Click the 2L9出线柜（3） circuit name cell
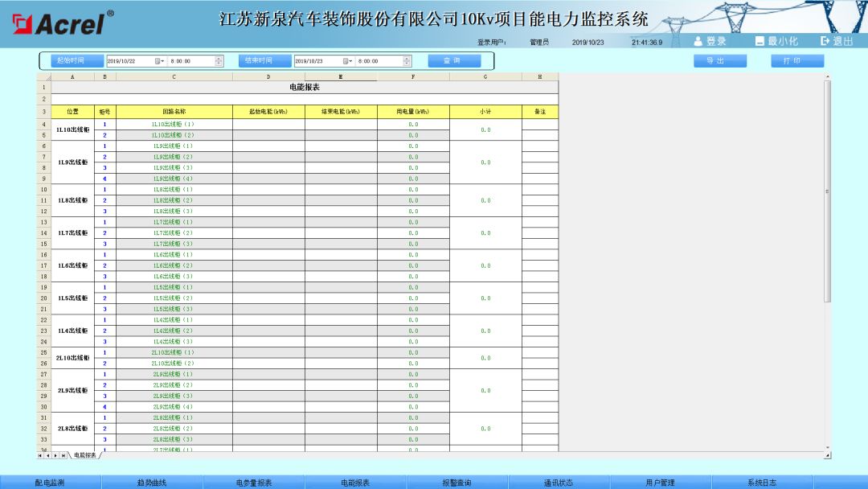 point(174,396)
